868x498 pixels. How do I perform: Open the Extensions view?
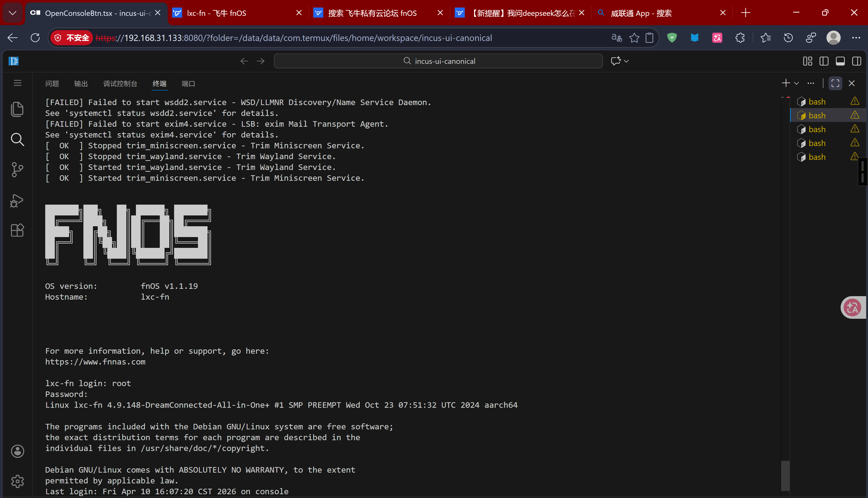pyautogui.click(x=17, y=230)
